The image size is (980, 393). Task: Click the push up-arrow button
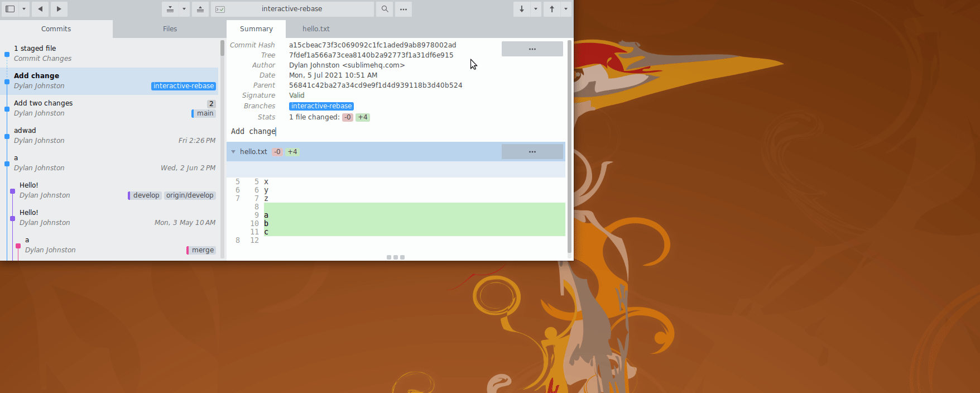click(x=552, y=9)
